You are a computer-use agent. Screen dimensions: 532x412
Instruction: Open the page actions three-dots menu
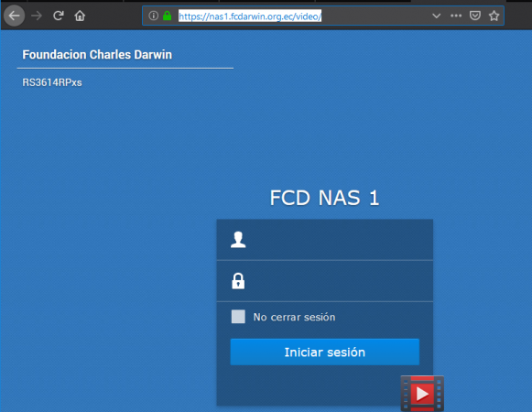tap(456, 16)
